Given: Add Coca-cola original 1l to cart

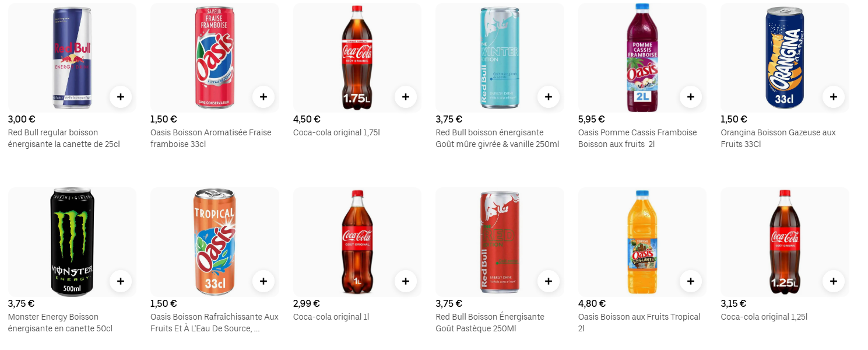Looking at the screenshot, I should [x=406, y=281].
